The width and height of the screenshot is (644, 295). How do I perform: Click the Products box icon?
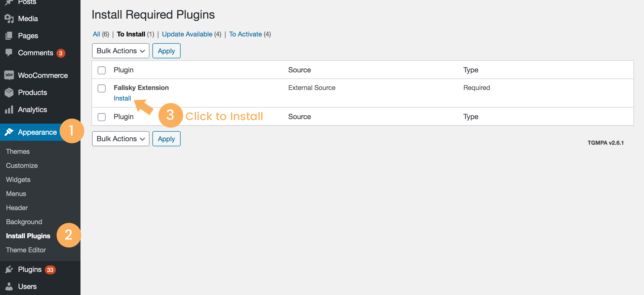click(x=9, y=92)
